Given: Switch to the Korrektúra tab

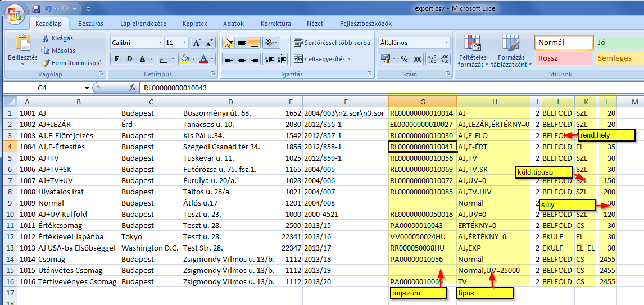Looking at the screenshot, I should [x=276, y=24].
